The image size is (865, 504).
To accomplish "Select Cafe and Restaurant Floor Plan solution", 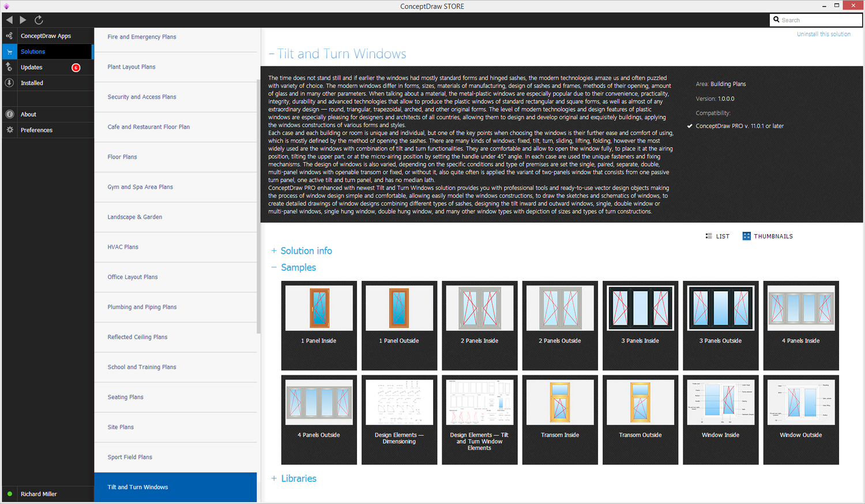I will pyautogui.click(x=175, y=127).
